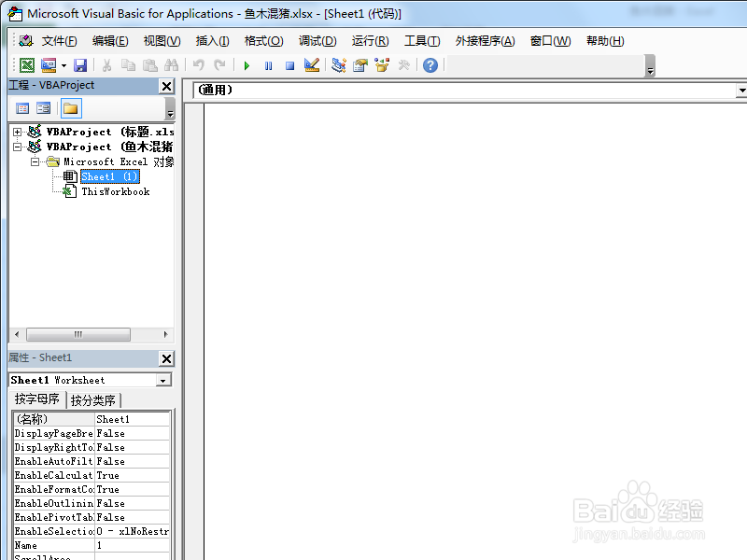Screen dimensions: 747x560
Task: Select Microsoft Excel 对象 folder label
Action: (120, 161)
